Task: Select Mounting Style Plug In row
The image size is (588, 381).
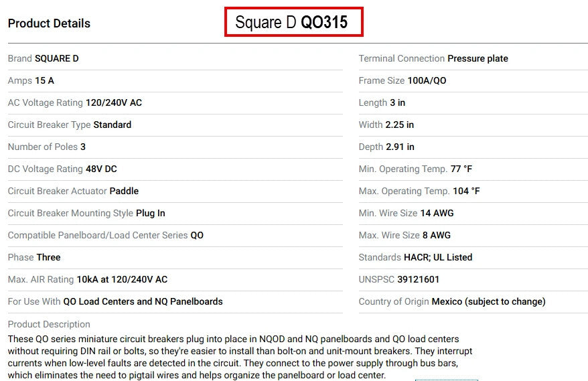Action: tap(86, 213)
